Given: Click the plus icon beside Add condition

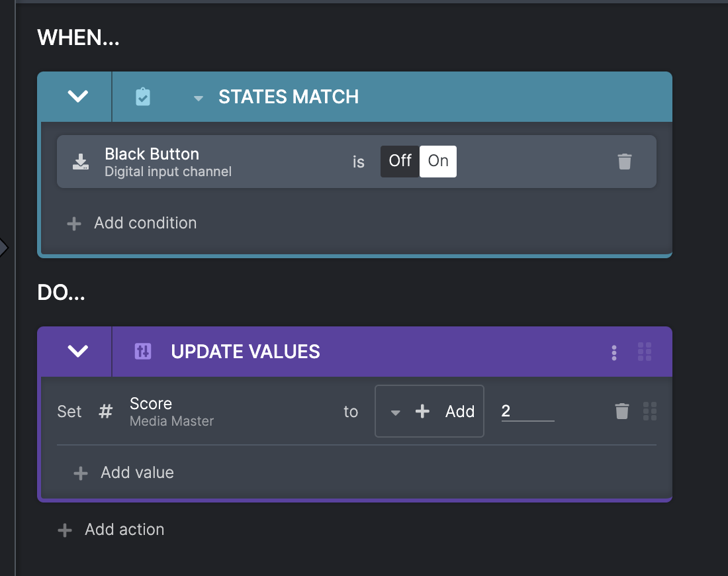Looking at the screenshot, I should (x=74, y=224).
